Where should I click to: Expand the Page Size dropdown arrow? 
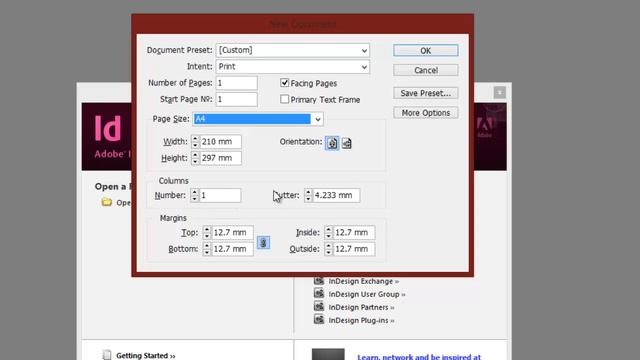[317, 119]
